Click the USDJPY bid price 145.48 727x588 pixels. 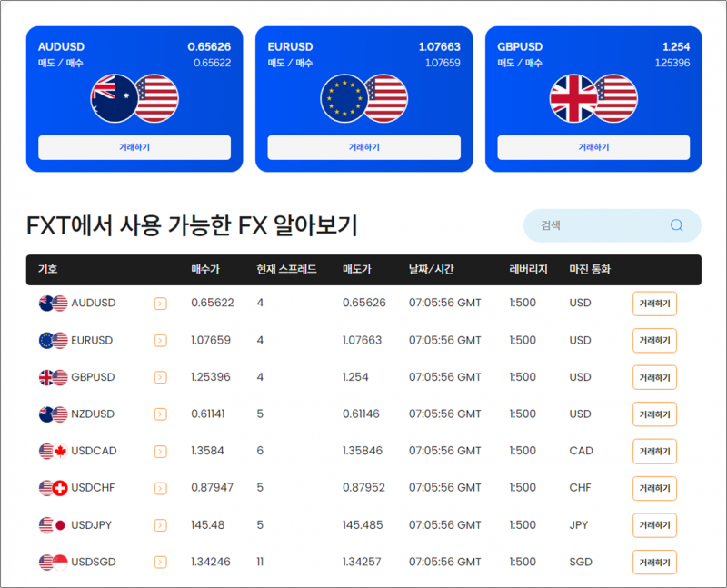(x=208, y=525)
